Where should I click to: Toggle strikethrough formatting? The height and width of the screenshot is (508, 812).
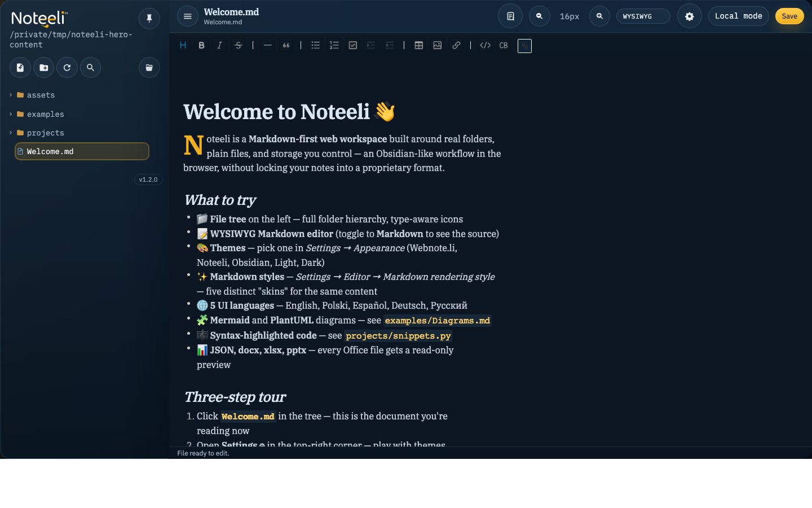click(x=239, y=46)
